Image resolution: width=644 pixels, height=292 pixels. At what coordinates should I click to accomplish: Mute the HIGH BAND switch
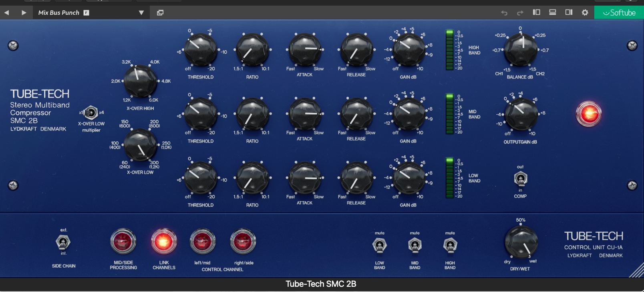coord(450,245)
